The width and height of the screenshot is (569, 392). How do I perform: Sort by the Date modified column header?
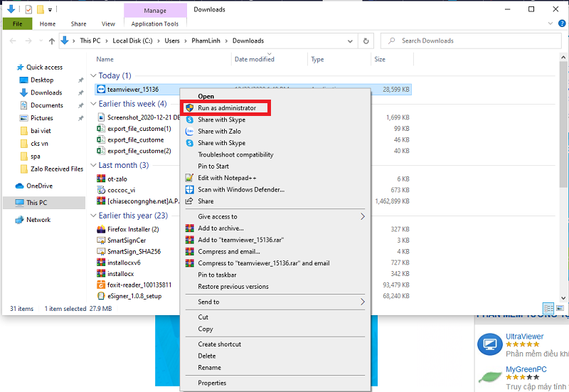(255, 60)
